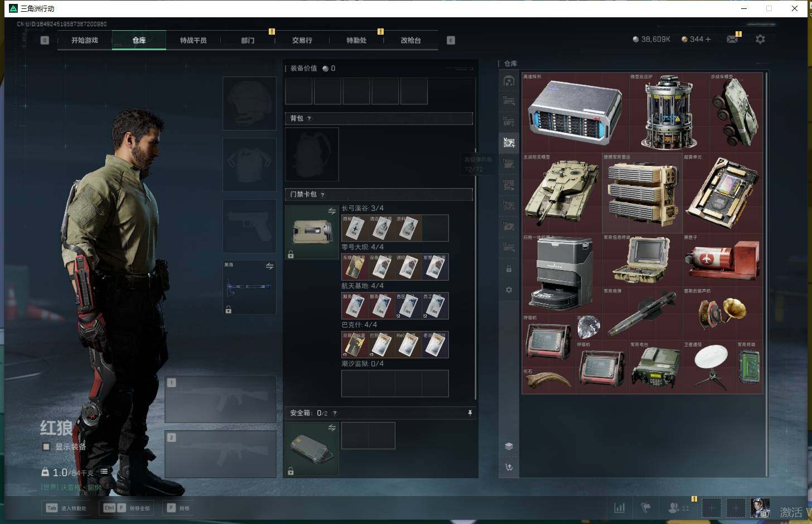Click the E key nav icon

coord(451,40)
